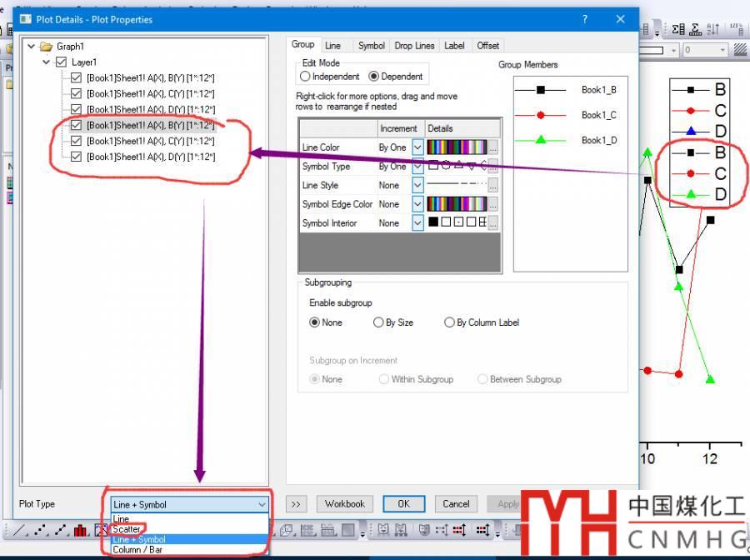Open the Line Style increment dropdown
Screen dimensions: 750x560
pos(417,186)
